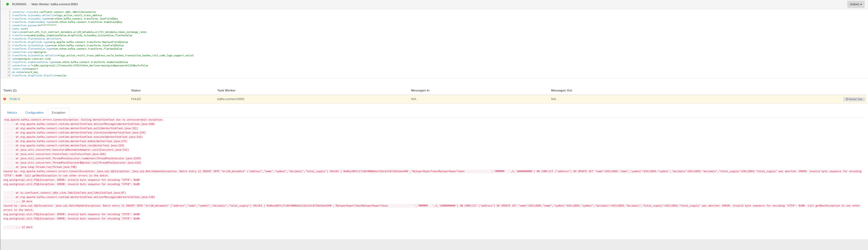Click the connection.user=postgres config line
Image resolution: width=868 pixels, height=250 pixels.
point(29,52)
